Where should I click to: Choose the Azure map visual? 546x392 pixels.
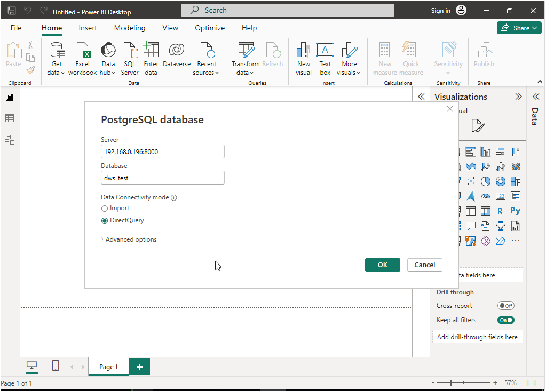[x=470, y=196]
